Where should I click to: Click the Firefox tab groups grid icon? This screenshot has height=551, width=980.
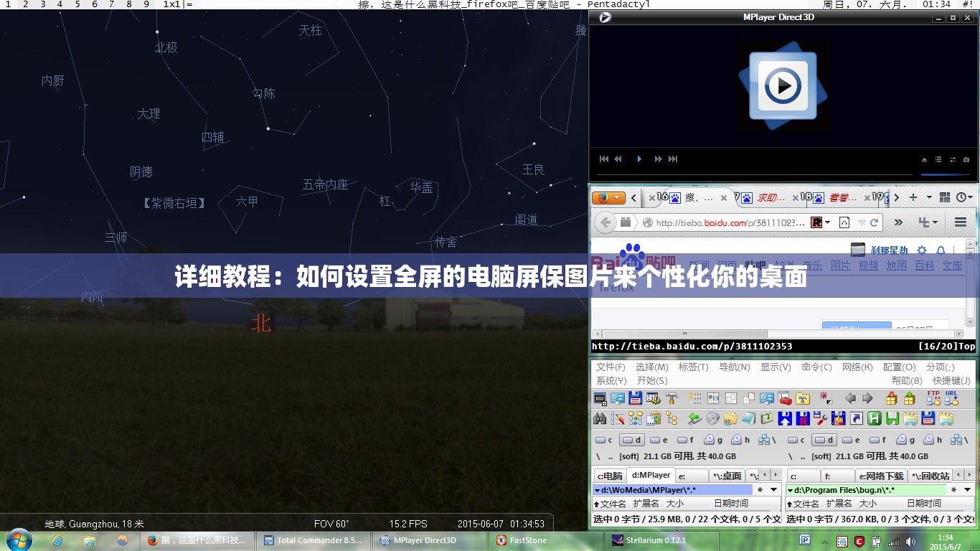pos(945,197)
